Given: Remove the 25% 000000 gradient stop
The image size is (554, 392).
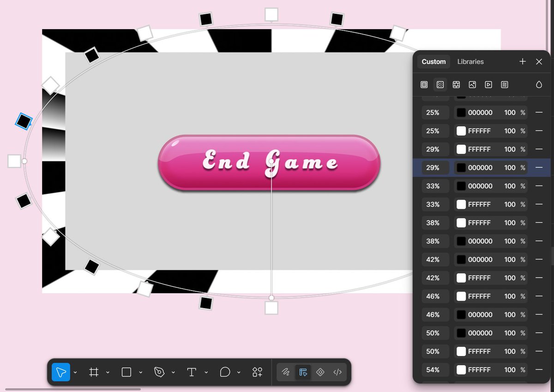Looking at the screenshot, I should pyautogui.click(x=539, y=113).
